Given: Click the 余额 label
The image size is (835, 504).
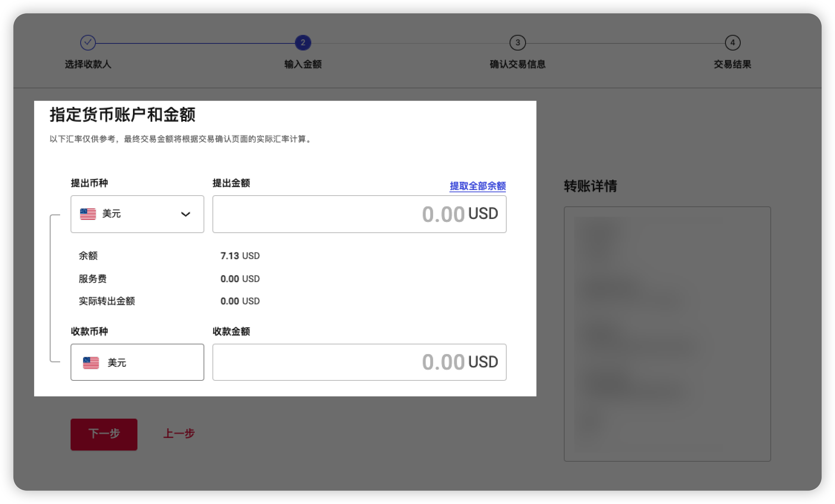Looking at the screenshot, I should [88, 256].
